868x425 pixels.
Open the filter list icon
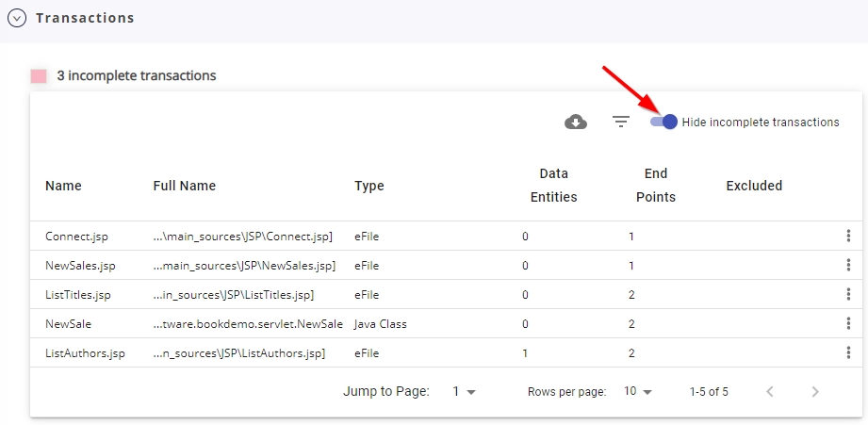point(621,122)
